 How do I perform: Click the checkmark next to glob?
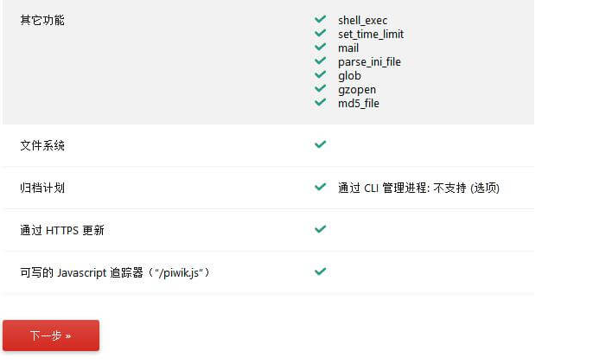coord(320,74)
